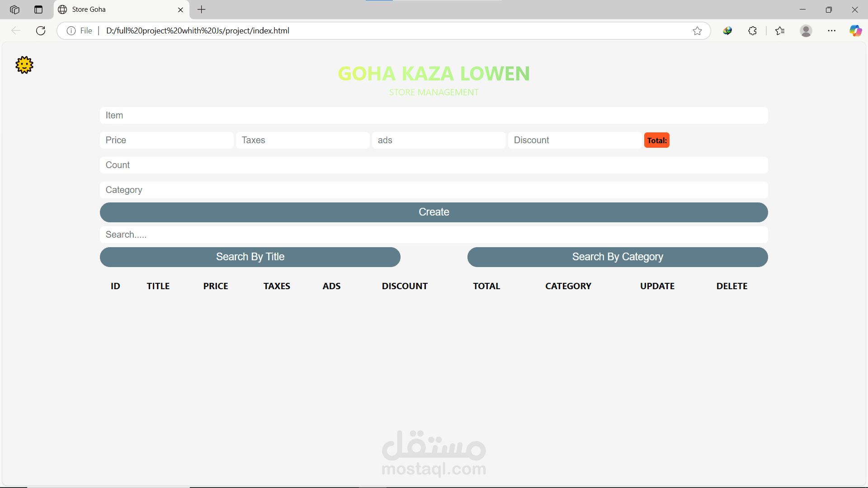Click the browser refresh icon
This screenshot has height=488, width=868.
click(41, 31)
